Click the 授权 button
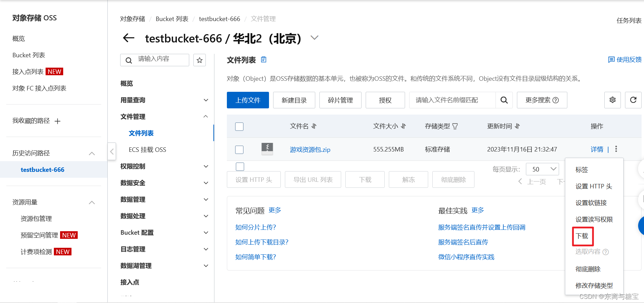644x303 pixels. (x=385, y=100)
